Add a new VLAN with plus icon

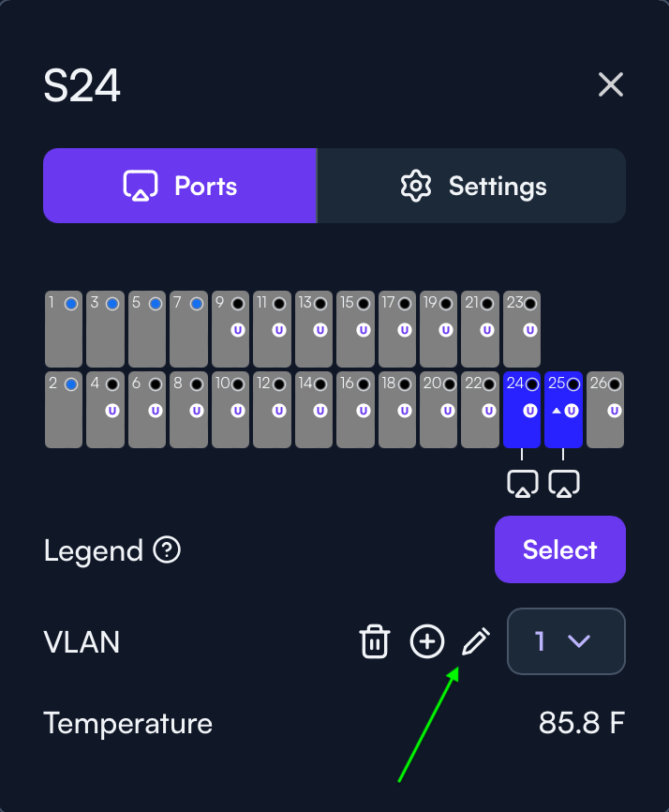coord(427,641)
